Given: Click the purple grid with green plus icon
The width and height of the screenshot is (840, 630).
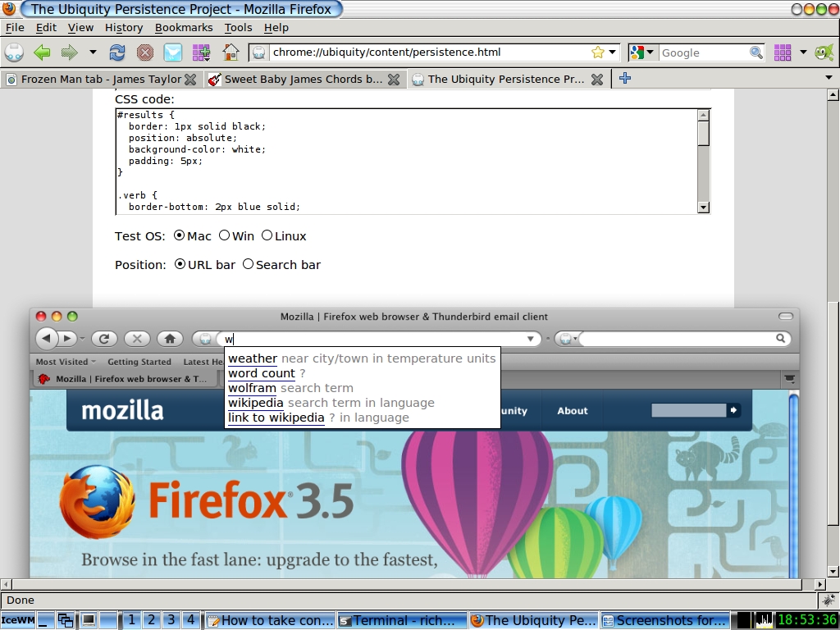Looking at the screenshot, I should pyautogui.click(x=202, y=52).
